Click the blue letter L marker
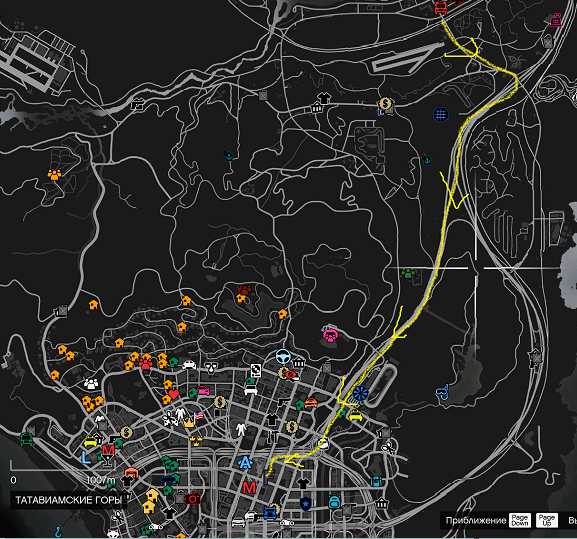Viewport: 577px width, 539px height. coord(86,457)
